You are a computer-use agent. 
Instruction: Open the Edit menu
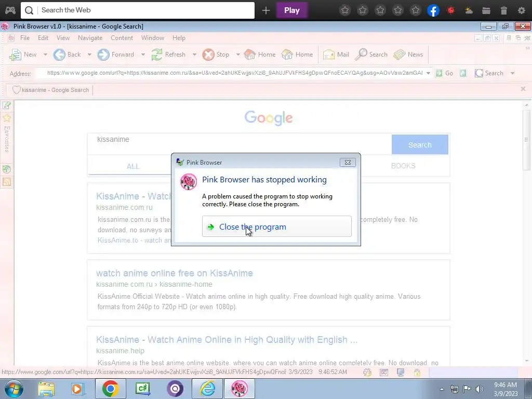[x=43, y=37]
